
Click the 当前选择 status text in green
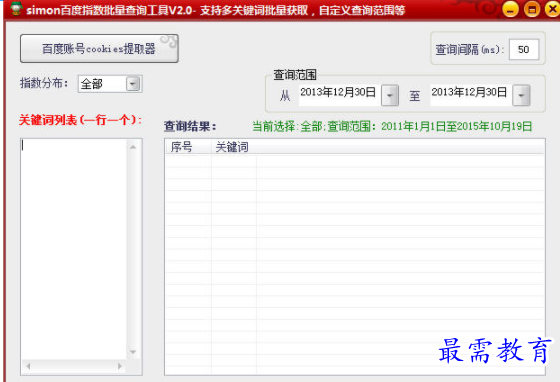392,126
